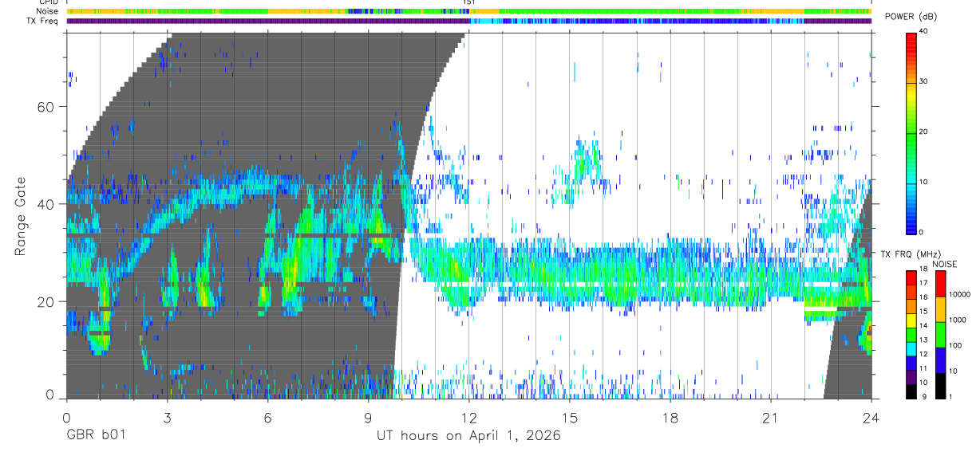The height and width of the screenshot is (452, 980).
Task: Select the blue swatch in the NOISE legend
Action: pyautogui.click(x=941, y=360)
